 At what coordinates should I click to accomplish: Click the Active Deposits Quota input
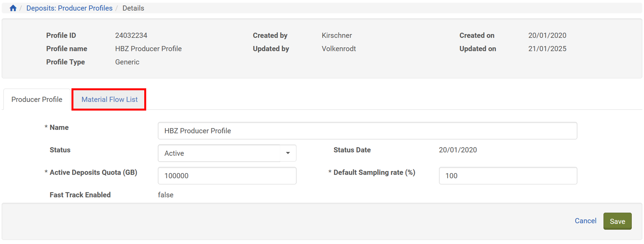pos(227,176)
